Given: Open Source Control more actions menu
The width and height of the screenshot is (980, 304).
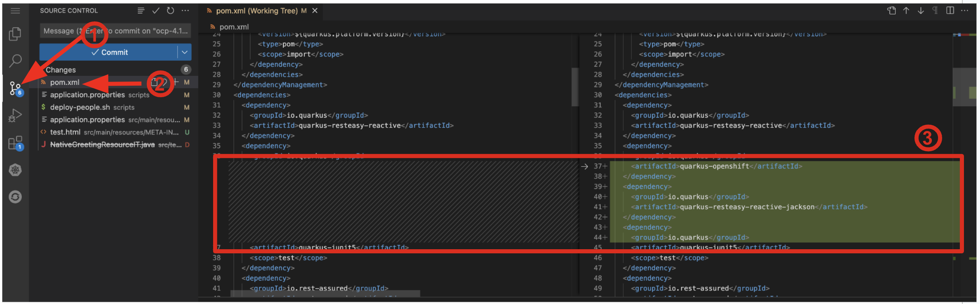Looking at the screenshot, I should tap(186, 11).
